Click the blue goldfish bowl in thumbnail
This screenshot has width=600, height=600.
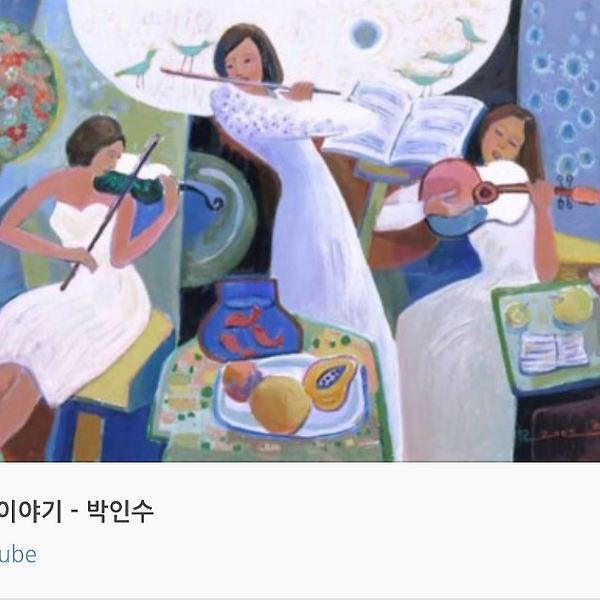click(249, 318)
